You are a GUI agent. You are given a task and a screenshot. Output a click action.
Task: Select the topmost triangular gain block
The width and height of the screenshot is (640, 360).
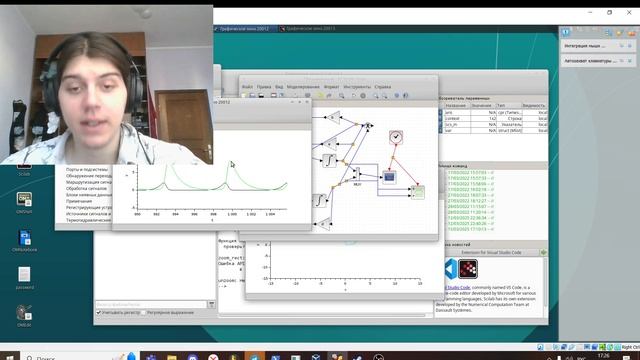[333, 118]
